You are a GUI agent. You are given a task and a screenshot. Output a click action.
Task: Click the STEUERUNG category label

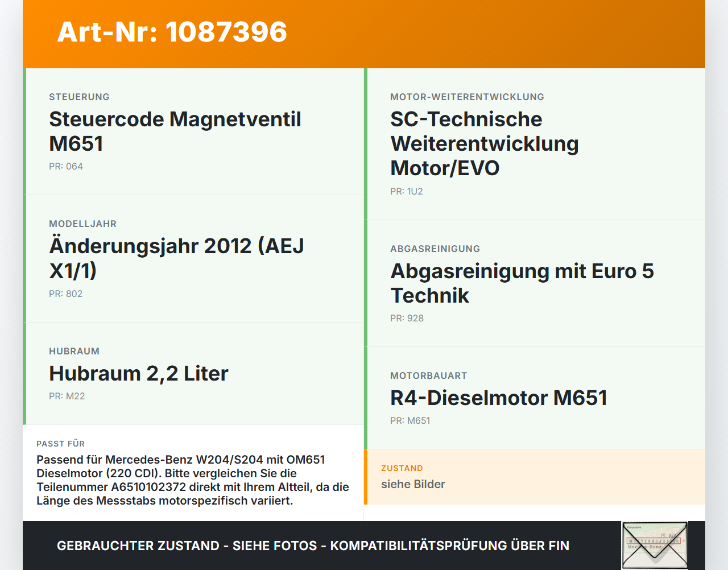point(80,97)
